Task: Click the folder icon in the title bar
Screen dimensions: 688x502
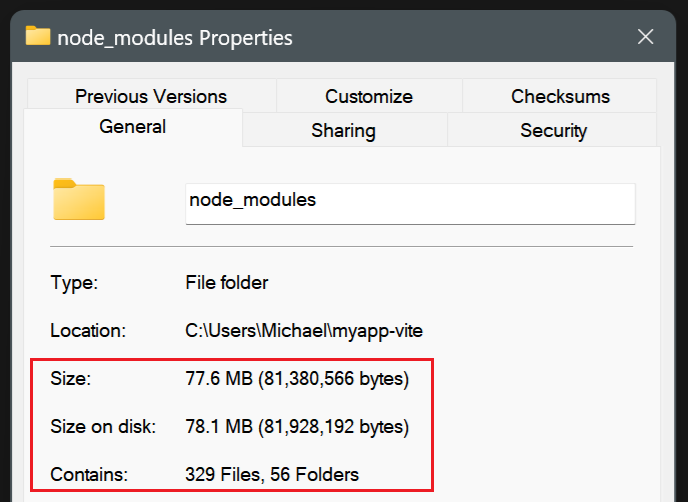Action: 38,36
